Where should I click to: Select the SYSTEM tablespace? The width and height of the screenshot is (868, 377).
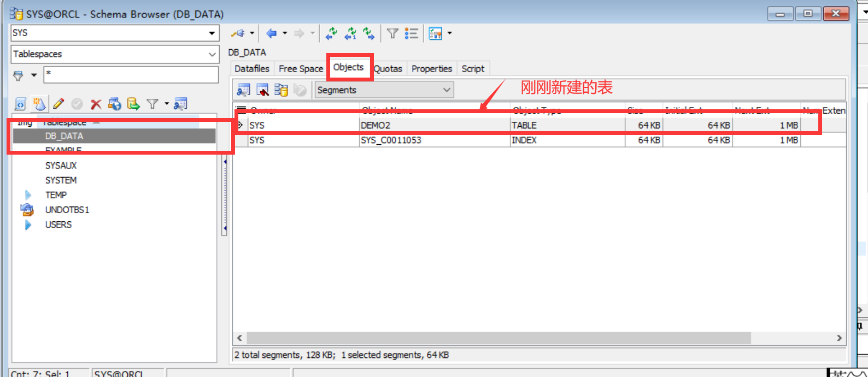[x=61, y=180]
